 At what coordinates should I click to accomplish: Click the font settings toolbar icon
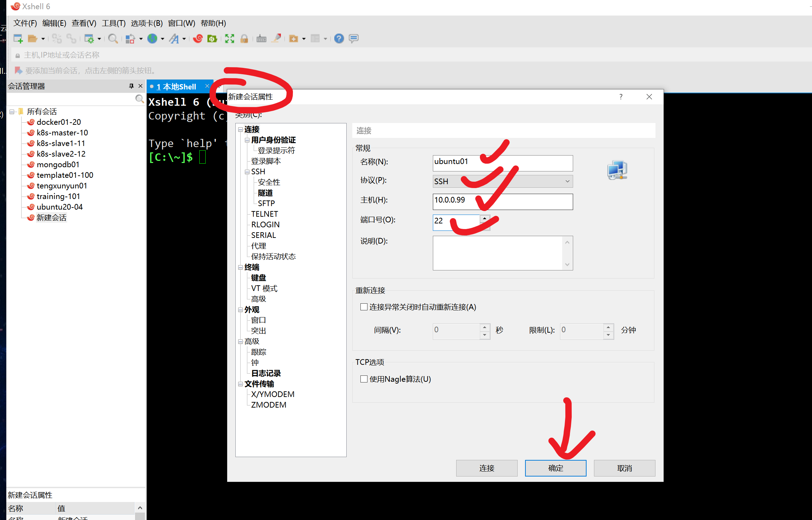(x=174, y=39)
